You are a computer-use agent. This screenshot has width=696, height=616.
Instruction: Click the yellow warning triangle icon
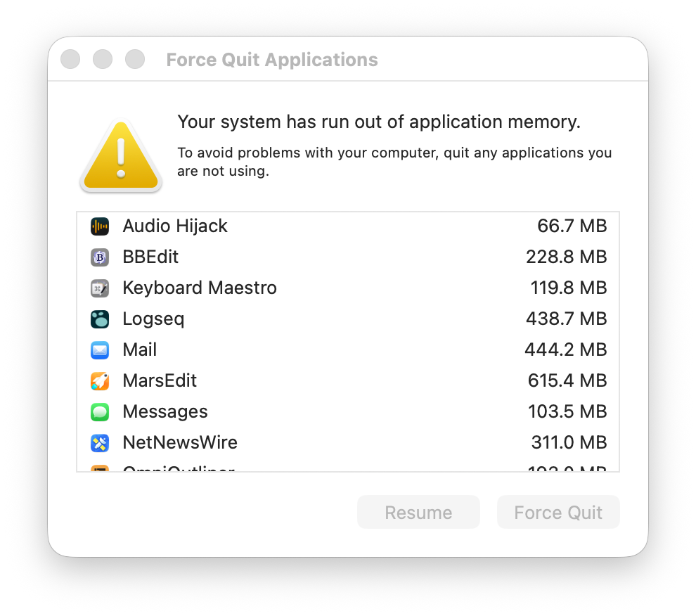point(121,158)
